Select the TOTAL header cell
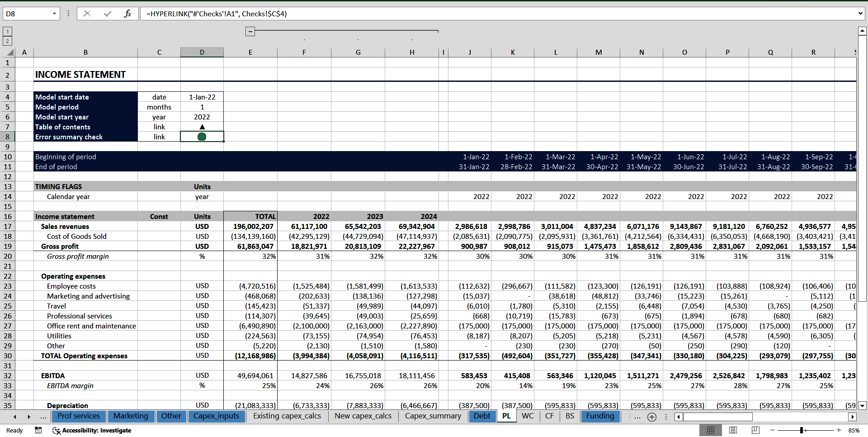 (250, 216)
